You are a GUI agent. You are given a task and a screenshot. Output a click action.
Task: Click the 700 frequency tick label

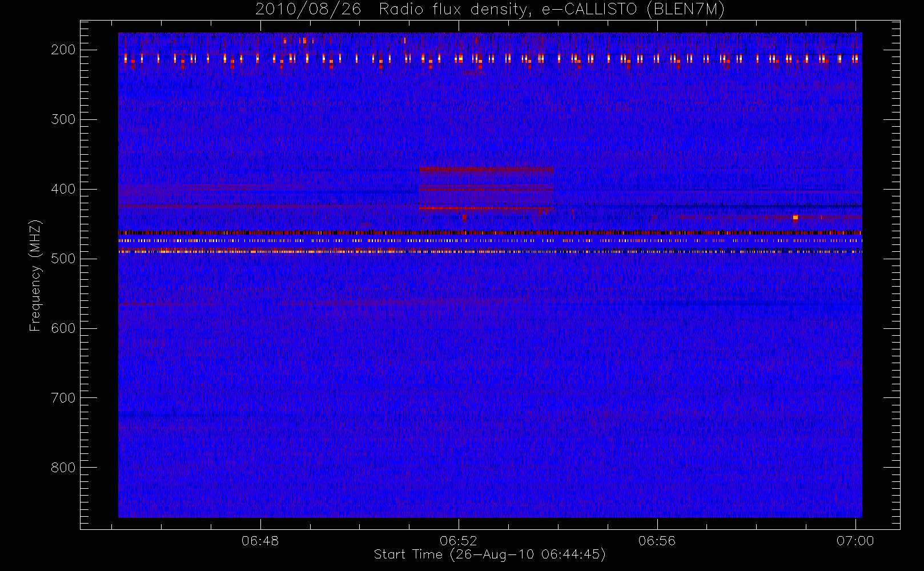coord(63,398)
